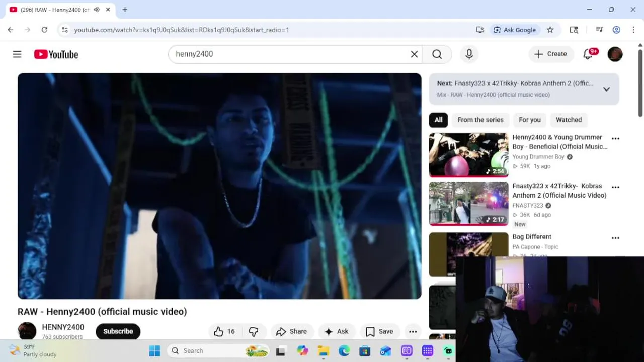Click the RAW music video player

tap(219, 186)
